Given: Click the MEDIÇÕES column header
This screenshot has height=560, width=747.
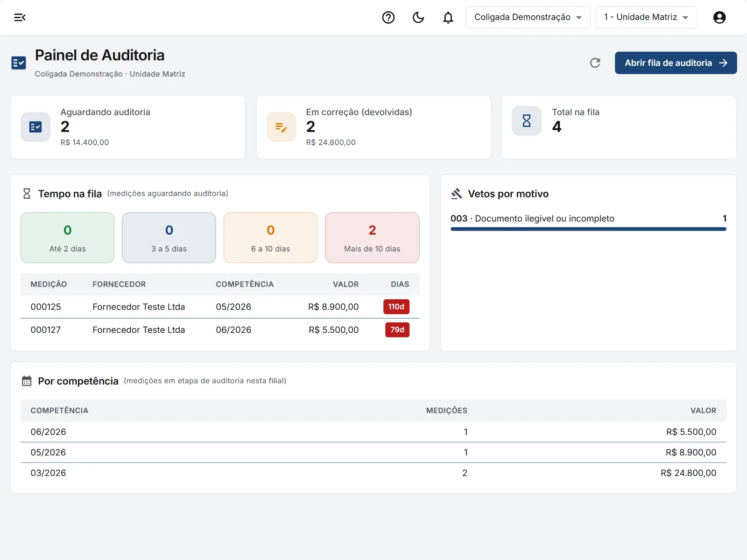Looking at the screenshot, I should click(x=447, y=411).
